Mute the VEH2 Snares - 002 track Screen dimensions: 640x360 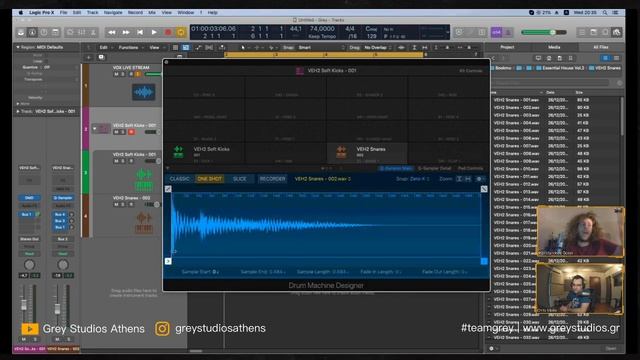coord(116,204)
